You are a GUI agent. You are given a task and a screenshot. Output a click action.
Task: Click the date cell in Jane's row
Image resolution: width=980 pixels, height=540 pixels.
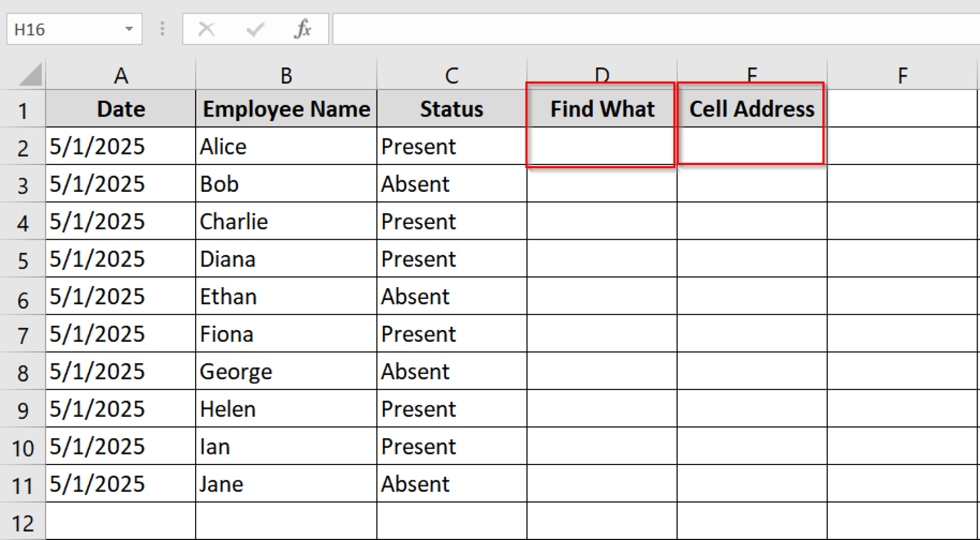pyautogui.click(x=121, y=484)
